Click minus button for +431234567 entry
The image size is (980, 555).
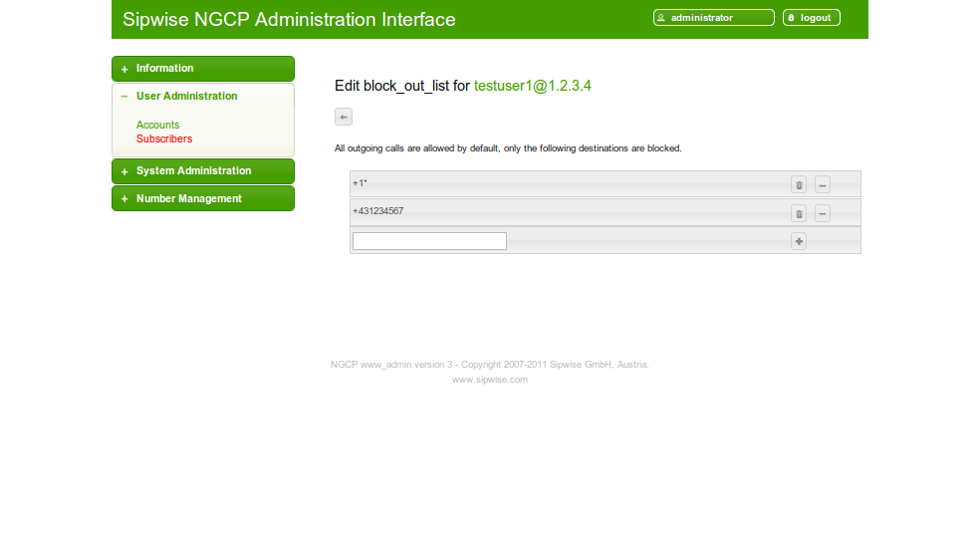(x=822, y=214)
